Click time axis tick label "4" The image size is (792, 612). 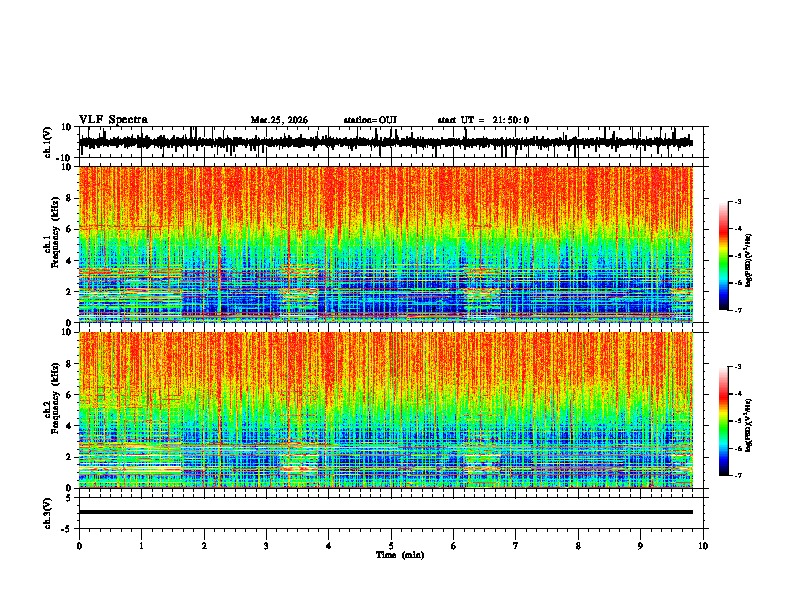pyautogui.click(x=329, y=546)
